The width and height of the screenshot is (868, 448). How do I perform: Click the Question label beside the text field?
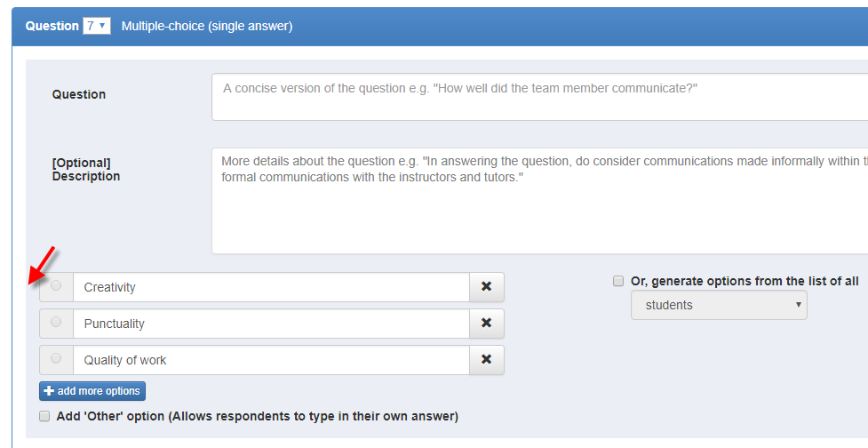click(x=78, y=94)
